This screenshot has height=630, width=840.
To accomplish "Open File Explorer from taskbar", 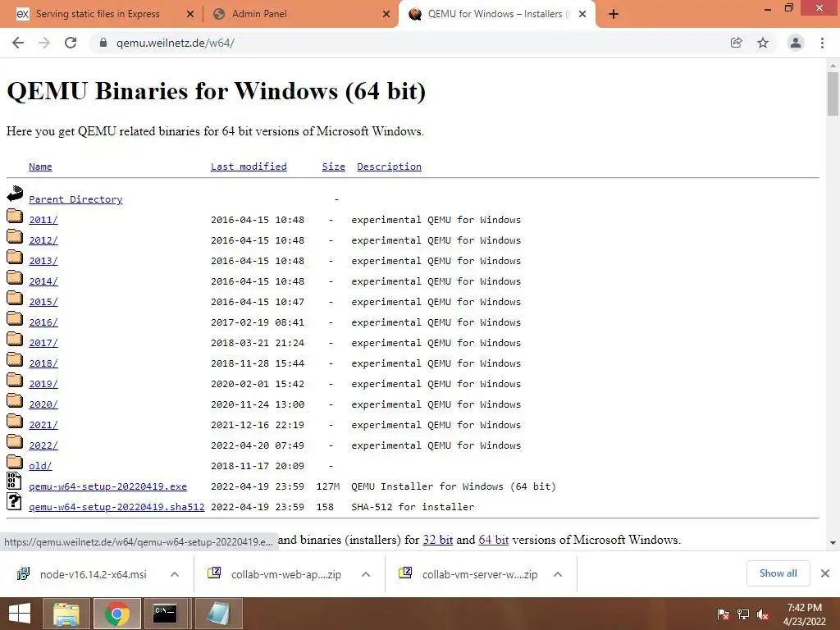I will tap(66, 614).
